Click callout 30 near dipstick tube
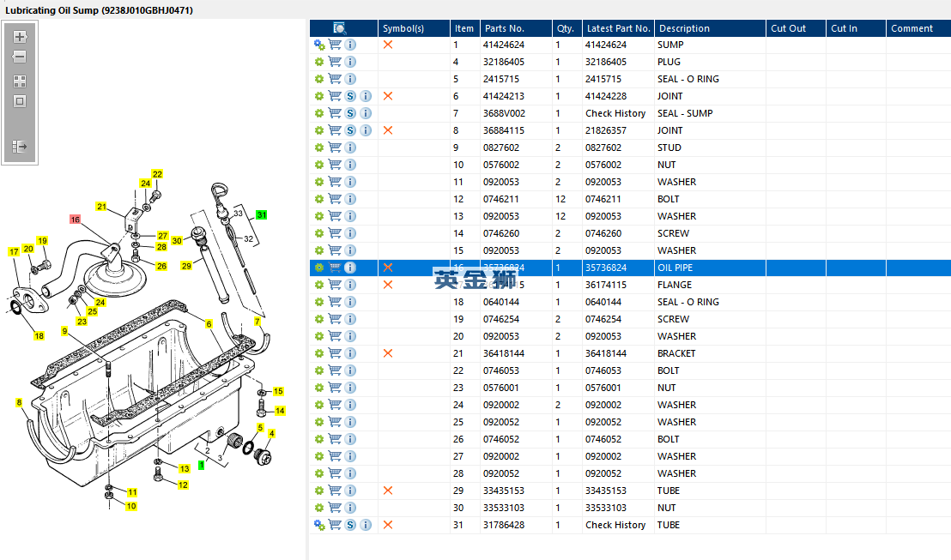The height and width of the screenshot is (560, 951). 177,241
